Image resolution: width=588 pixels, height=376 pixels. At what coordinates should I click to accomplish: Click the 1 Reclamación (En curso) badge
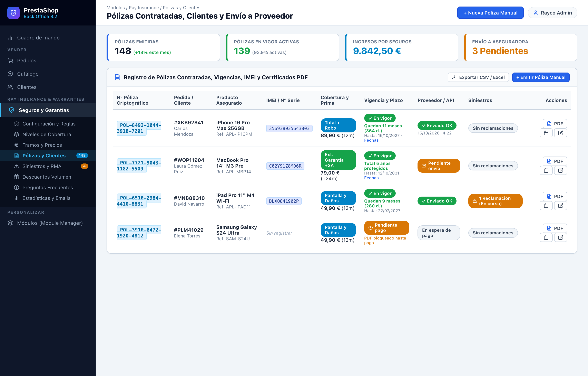tap(495, 201)
